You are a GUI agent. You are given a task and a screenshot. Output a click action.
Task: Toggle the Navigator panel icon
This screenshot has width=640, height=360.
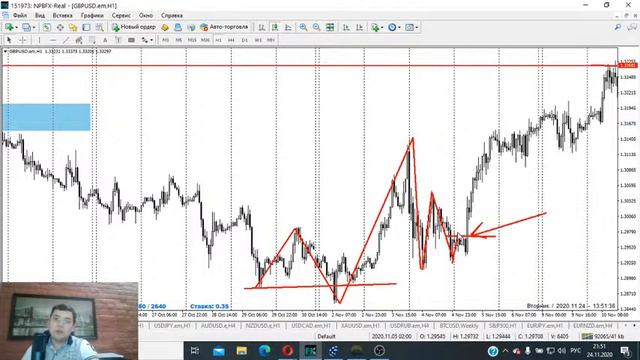coord(73,27)
